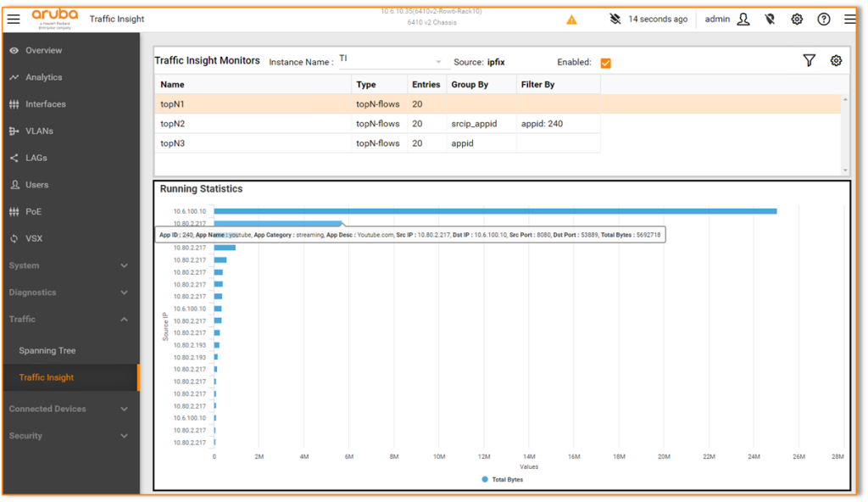The height and width of the screenshot is (502, 868).
Task: Click the locator icon beside admin user
Action: 770,20
